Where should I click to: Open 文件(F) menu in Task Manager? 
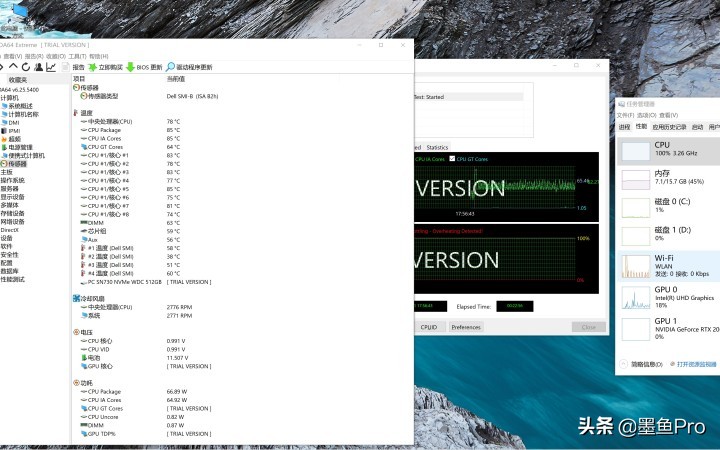pos(625,115)
